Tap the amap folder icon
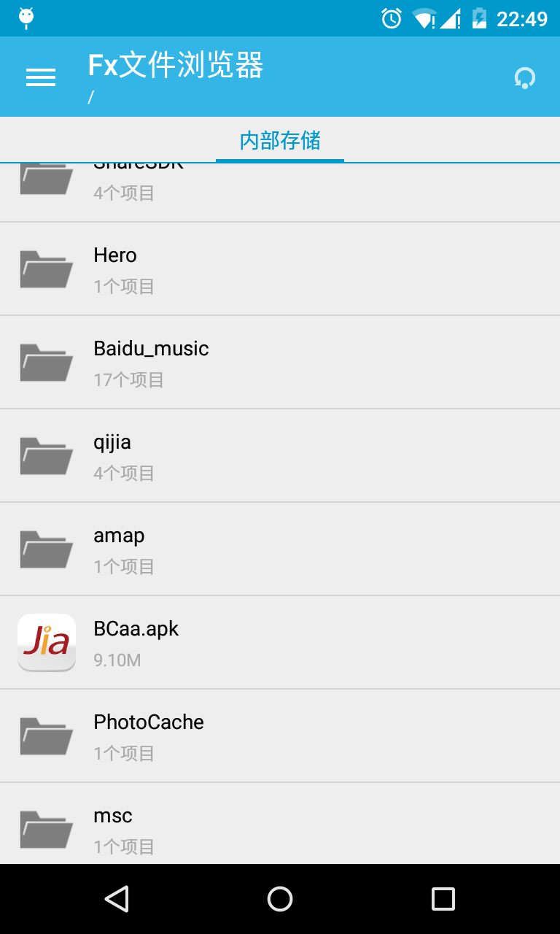The width and height of the screenshot is (560, 934). [47, 549]
